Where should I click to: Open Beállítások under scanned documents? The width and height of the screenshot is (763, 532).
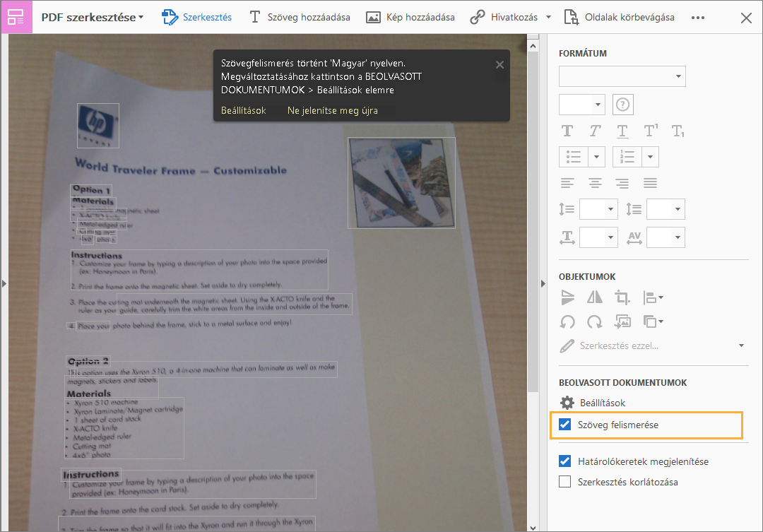593,403
